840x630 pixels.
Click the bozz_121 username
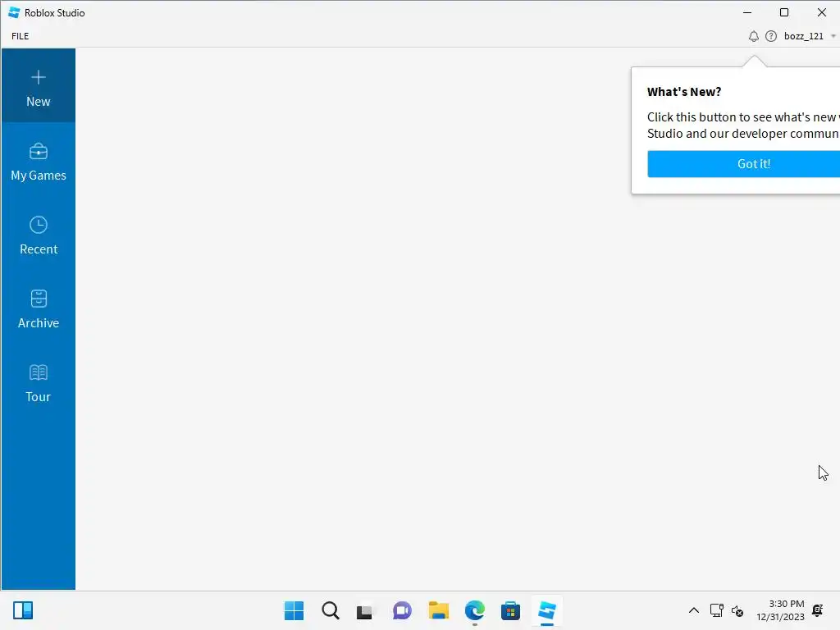coord(804,36)
